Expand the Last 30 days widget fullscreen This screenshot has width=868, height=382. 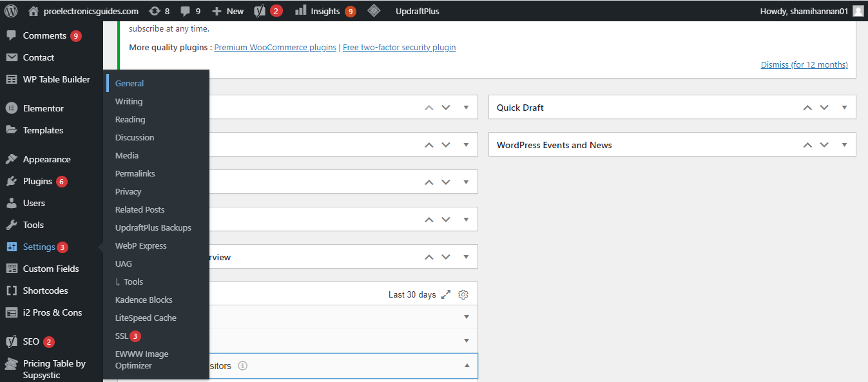447,294
